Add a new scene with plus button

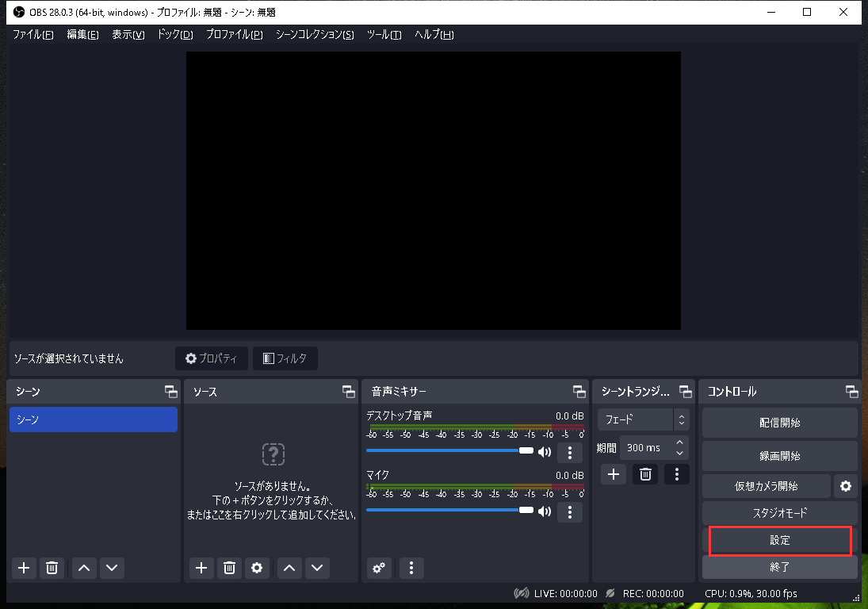click(x=24, y=568)
